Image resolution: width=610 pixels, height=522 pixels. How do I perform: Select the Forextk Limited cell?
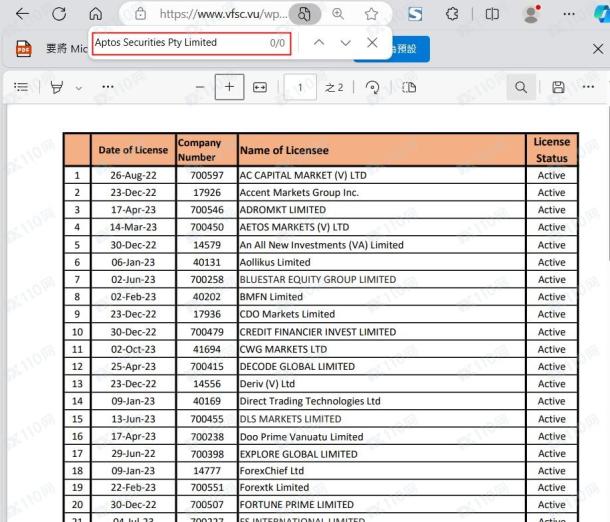click(x=382, y=488)
